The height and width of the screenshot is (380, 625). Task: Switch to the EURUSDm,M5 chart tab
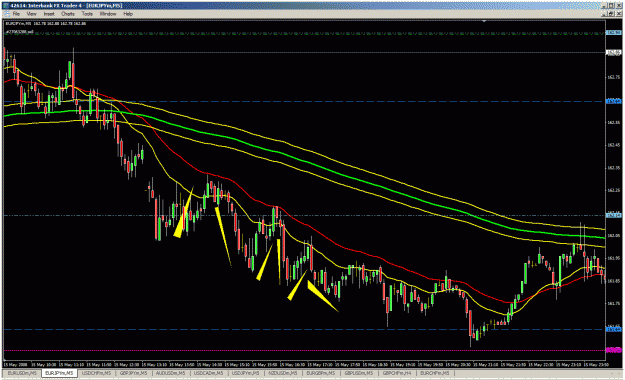[22, 373]
